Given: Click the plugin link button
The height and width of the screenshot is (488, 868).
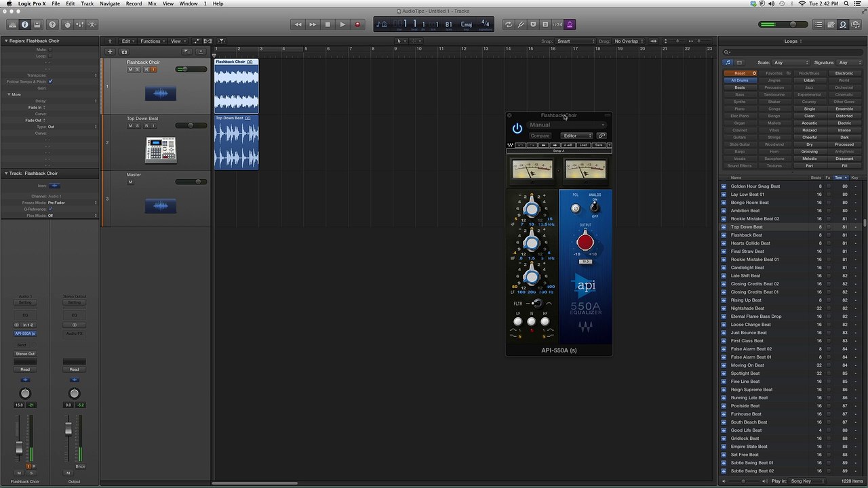Looking at the screenshot, I should pos(601,136).
